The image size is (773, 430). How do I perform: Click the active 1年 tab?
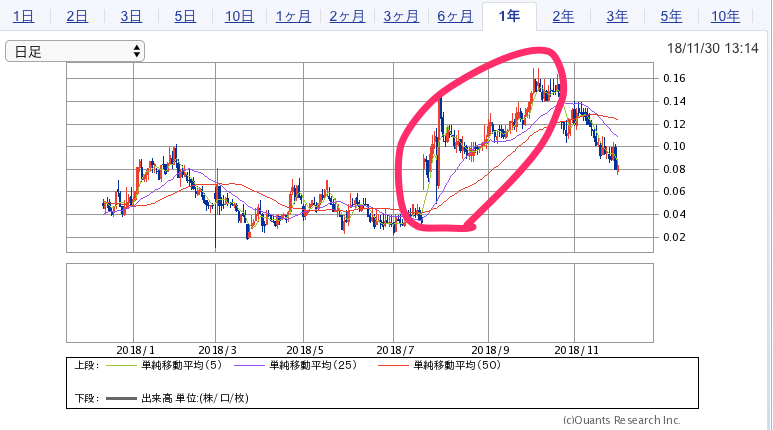(508, 16)
